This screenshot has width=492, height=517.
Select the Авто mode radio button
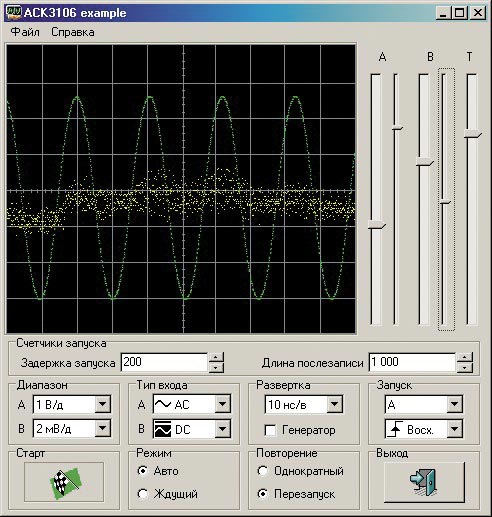[143, 471]
